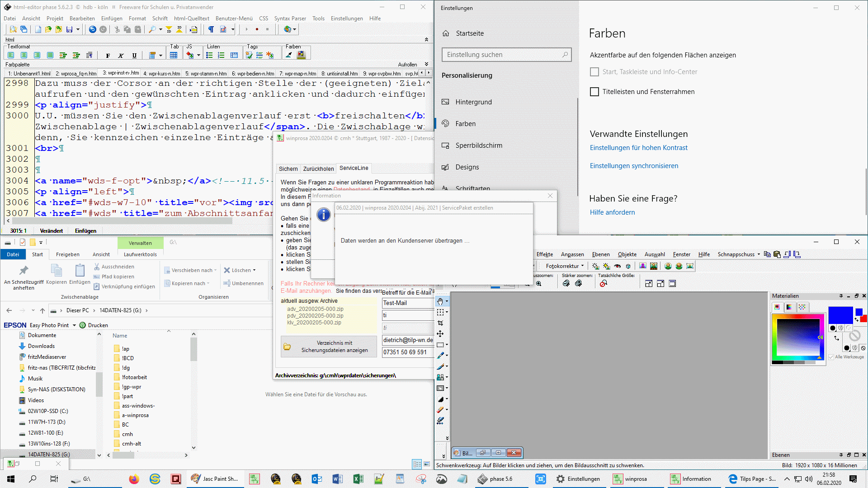The image size is (868, 488).
Task: Enable Titelleisten und Fensterrahmen checkbox
Action: point(594,92)
